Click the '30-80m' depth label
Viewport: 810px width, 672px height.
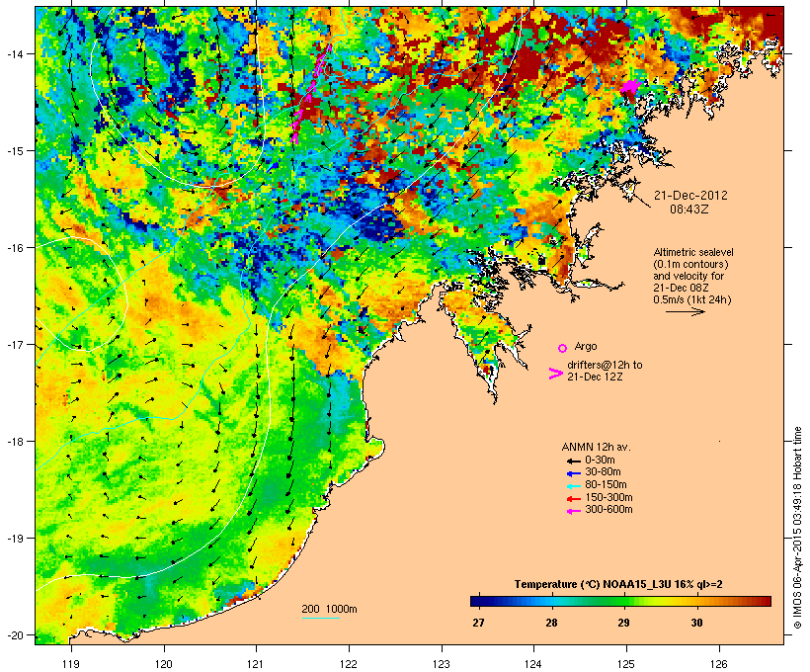click(603, 472)
